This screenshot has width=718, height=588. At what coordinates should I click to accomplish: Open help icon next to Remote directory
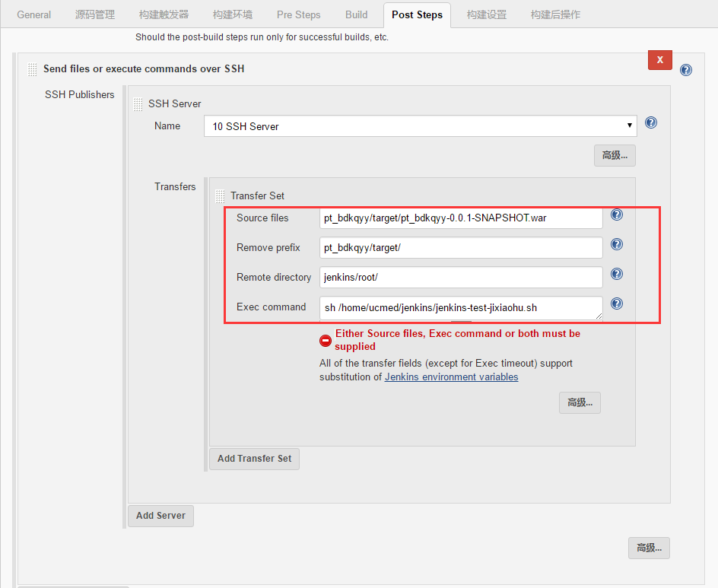(x=617, y=274)
